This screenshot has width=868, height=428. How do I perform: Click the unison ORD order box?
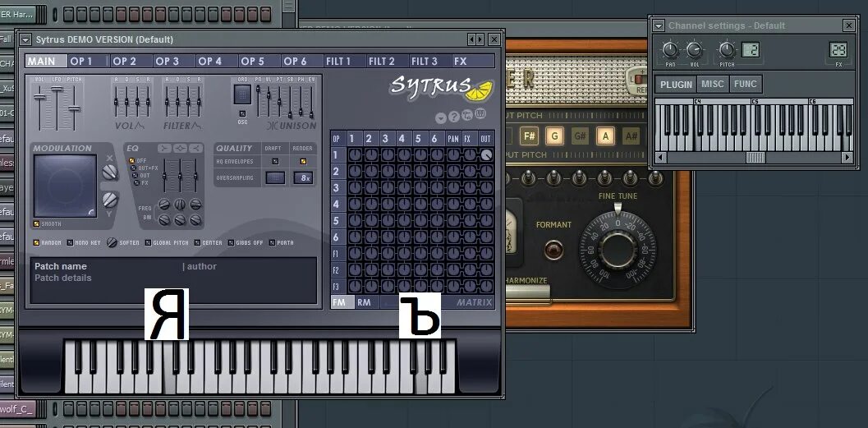(242, 94)
